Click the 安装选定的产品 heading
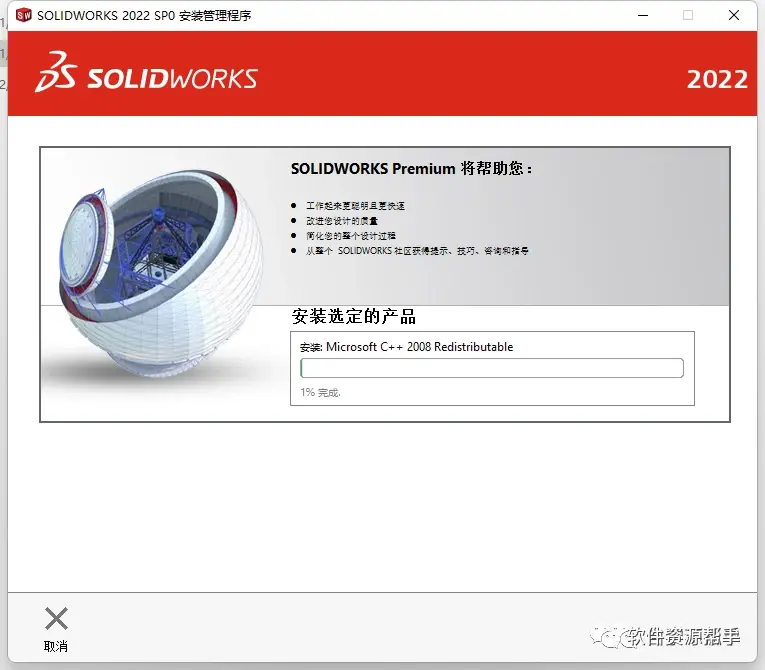 (x=354, y=316)
